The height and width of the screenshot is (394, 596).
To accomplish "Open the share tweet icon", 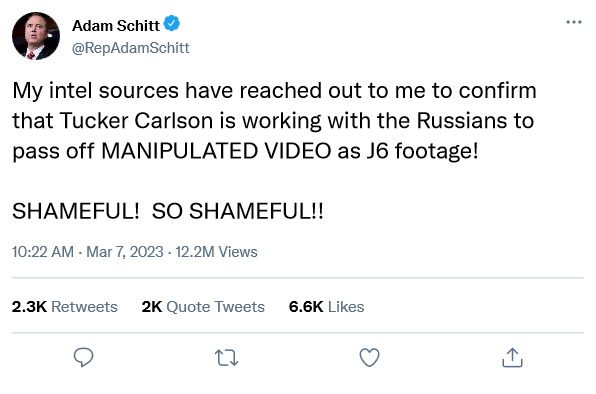I will point(512,358).
